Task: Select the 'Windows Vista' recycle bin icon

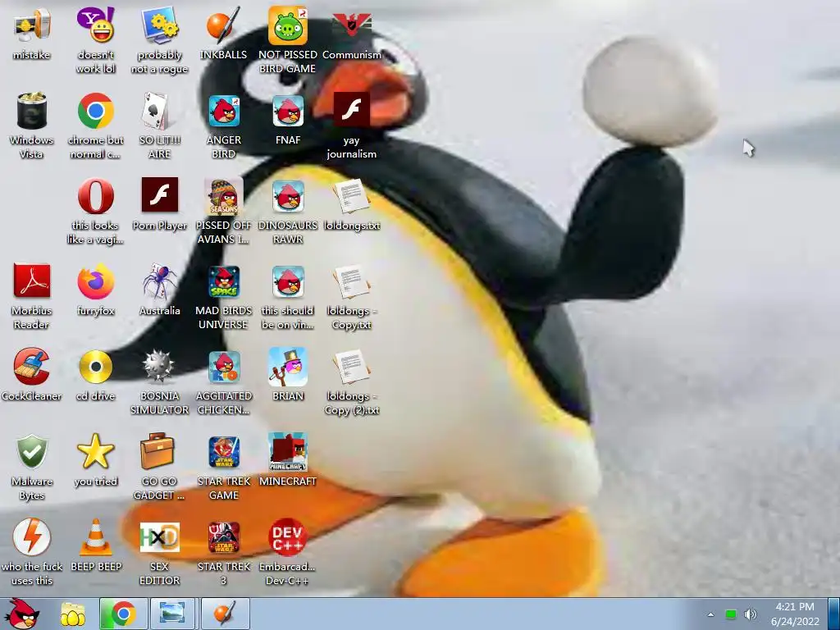Action: tap(32, 111)
